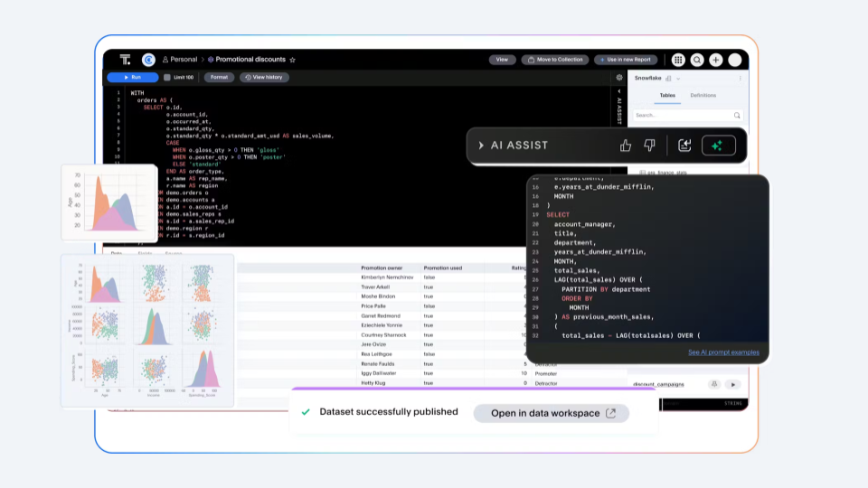Click the AI sparkle generate button
This screenshot has height=488, width=868.
click(718, 145)
